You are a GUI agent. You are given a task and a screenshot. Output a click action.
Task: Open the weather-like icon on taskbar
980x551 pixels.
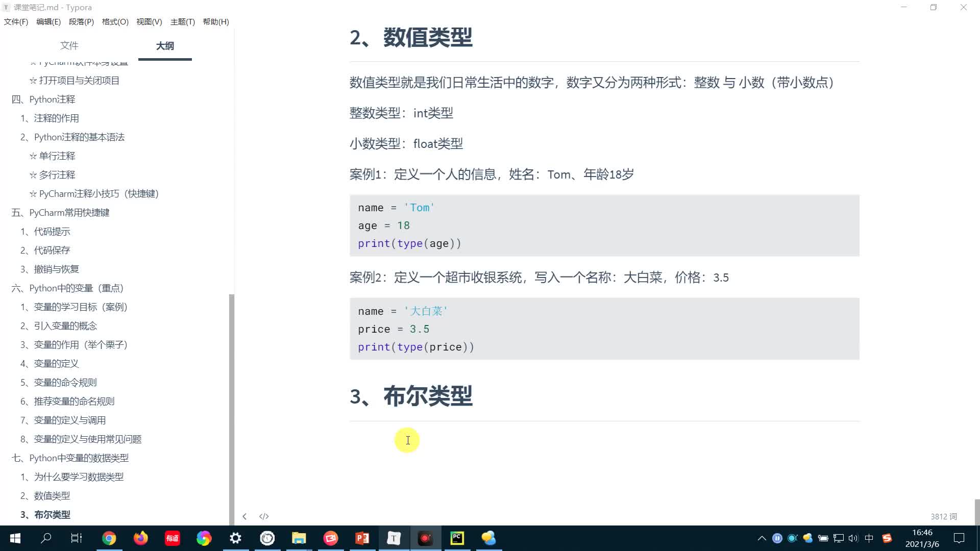point(489,538)
